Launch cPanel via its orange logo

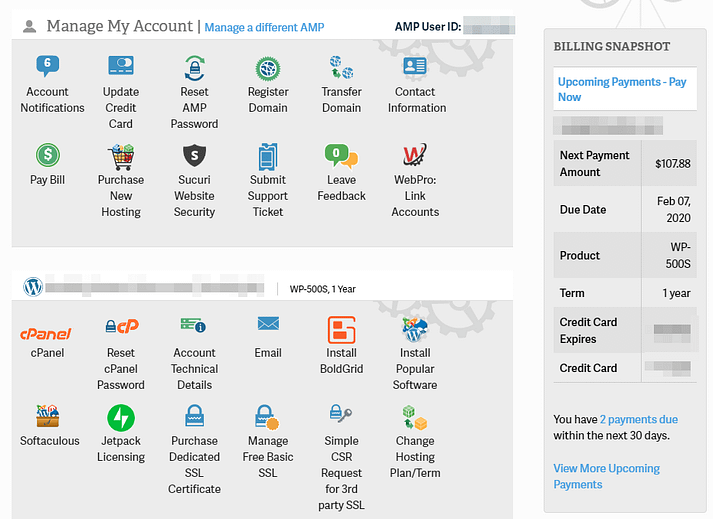(x=45, y=334)
